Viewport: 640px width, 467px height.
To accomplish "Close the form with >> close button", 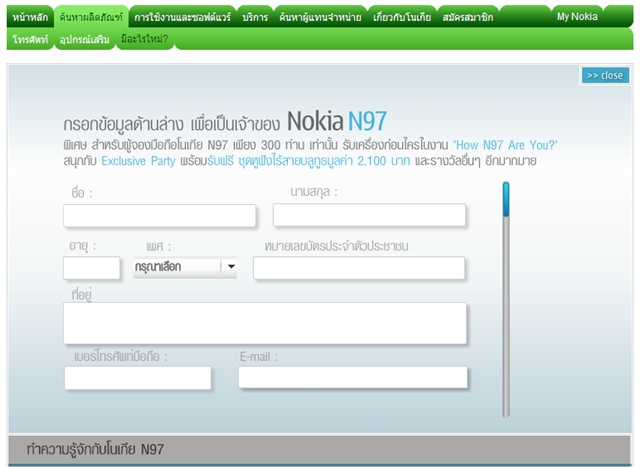I will tap(605, 76).
